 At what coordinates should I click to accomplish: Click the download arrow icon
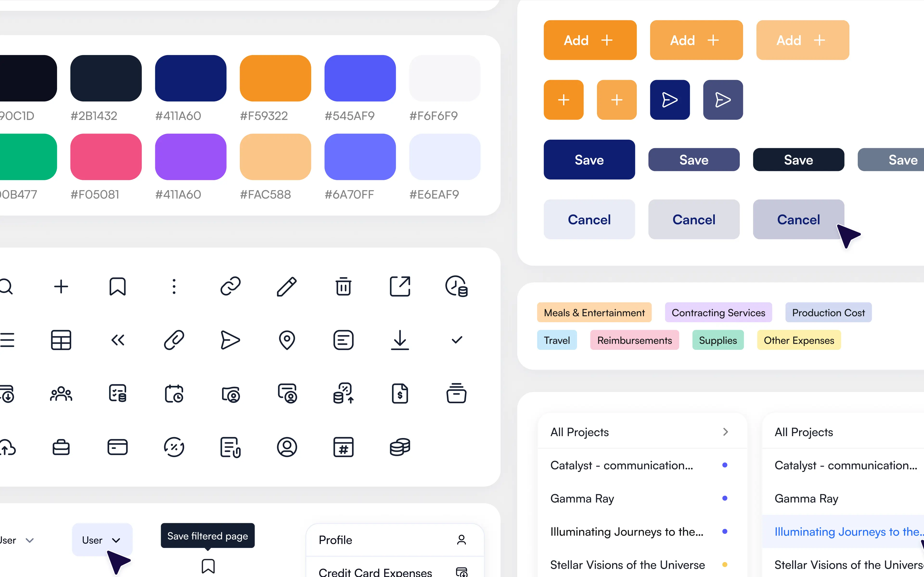400,340
